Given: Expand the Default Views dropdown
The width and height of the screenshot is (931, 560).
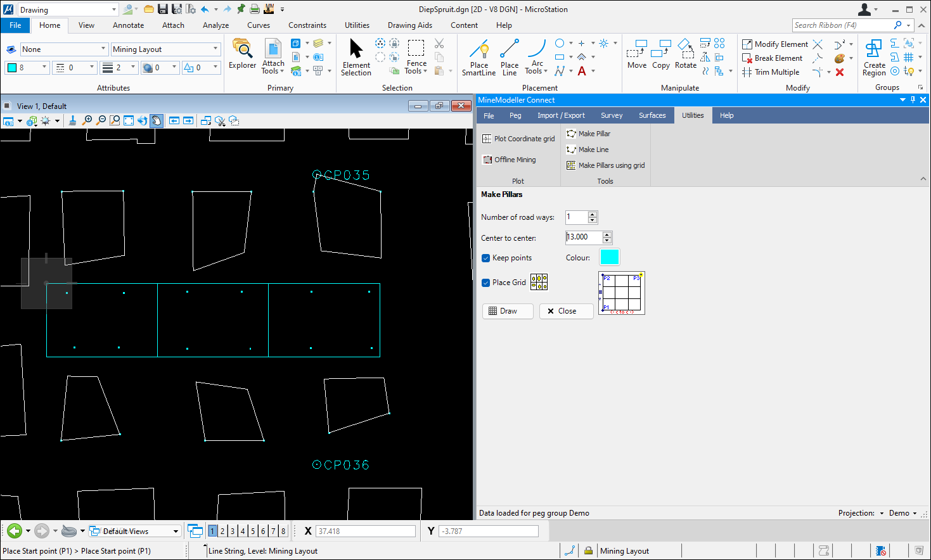Looking at the screenshot, I should click(176, 531).
